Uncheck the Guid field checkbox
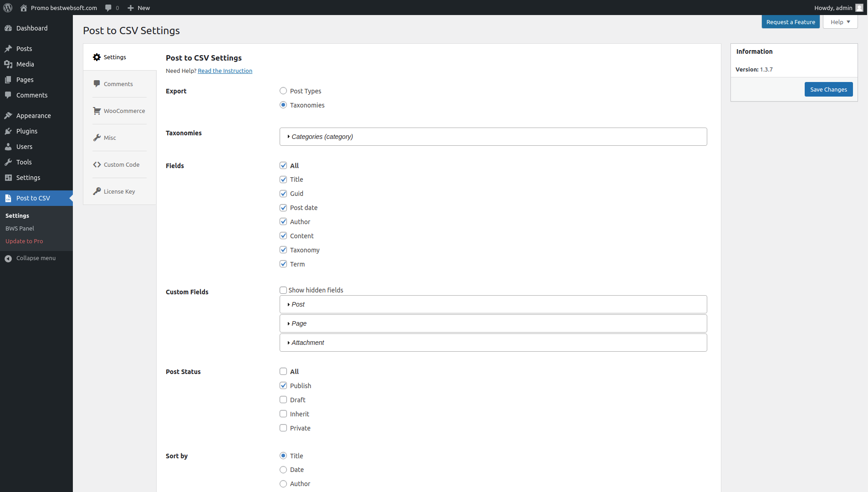 (283, 194)
